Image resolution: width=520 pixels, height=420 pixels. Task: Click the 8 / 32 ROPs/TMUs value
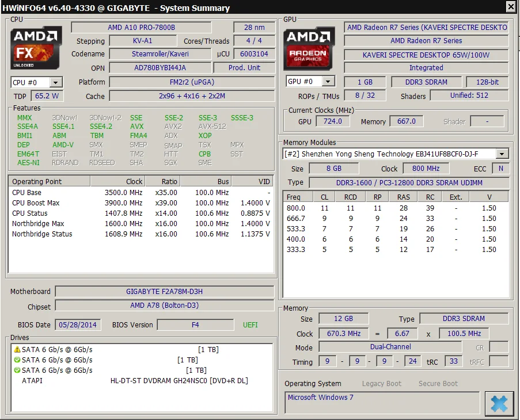click(365, 96)
